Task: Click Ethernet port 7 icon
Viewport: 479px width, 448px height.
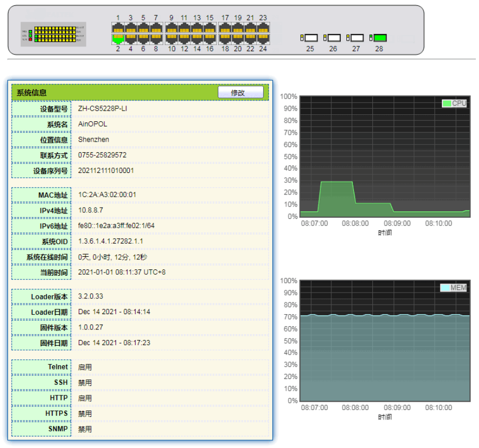Action: [156, 27]
